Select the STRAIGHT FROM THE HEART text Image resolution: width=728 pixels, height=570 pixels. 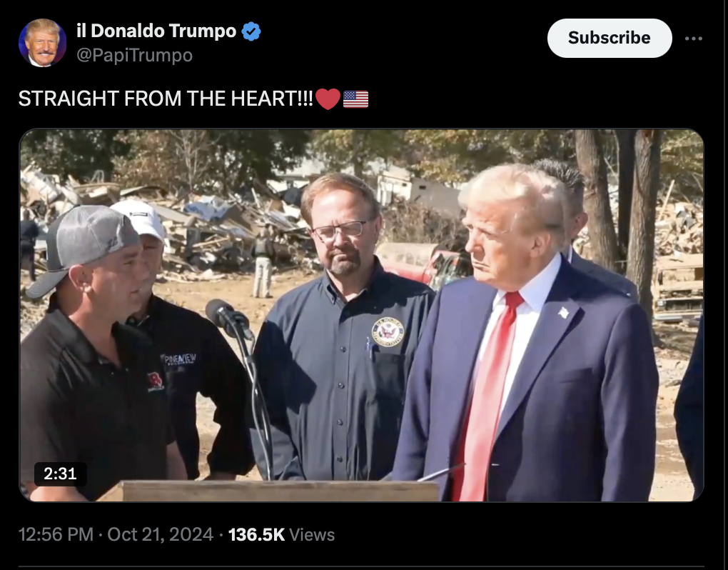[x=166, y=99]
